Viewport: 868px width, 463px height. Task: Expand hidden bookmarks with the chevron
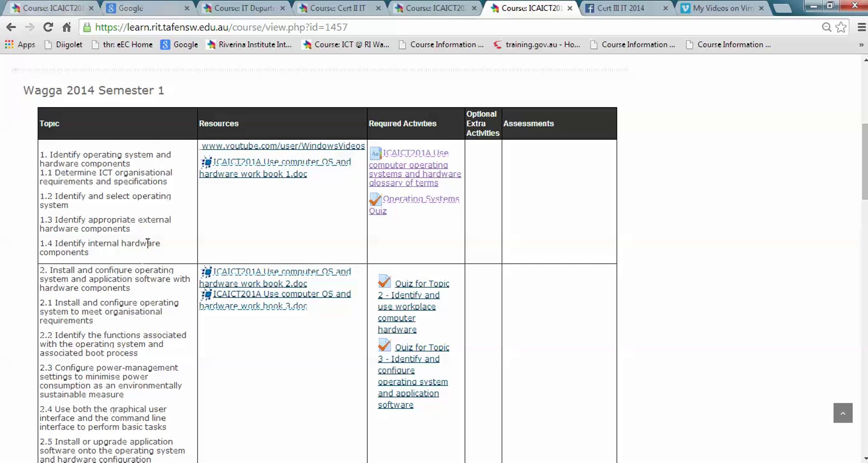(861, 45)
